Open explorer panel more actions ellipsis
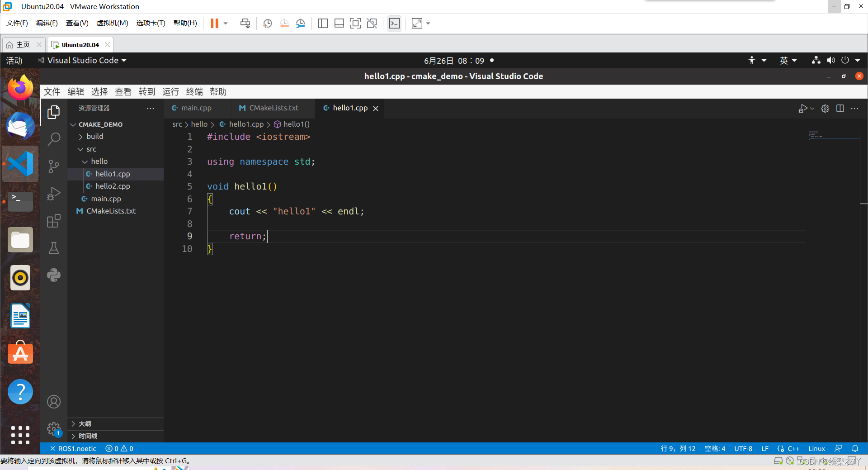This screenshot has width=868, height=470. pyautogui.click(x=151, y=109)
